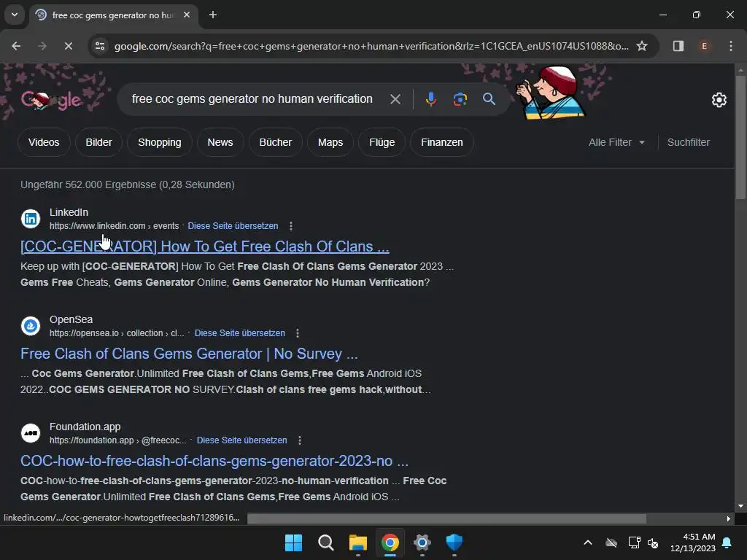747x560 pixels.
Task: Click the address bar URL
Action: (371, 46)
